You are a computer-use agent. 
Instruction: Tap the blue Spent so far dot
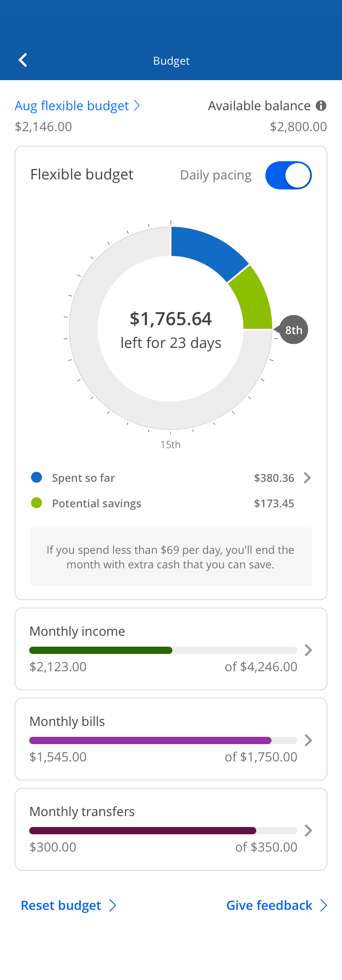36,477
